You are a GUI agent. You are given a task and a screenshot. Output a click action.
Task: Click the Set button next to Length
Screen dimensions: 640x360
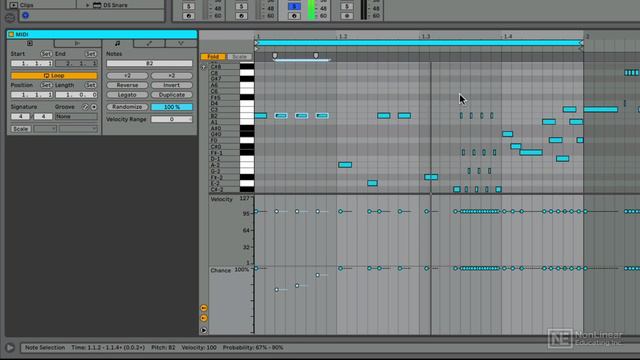click(x=91, y=85)
